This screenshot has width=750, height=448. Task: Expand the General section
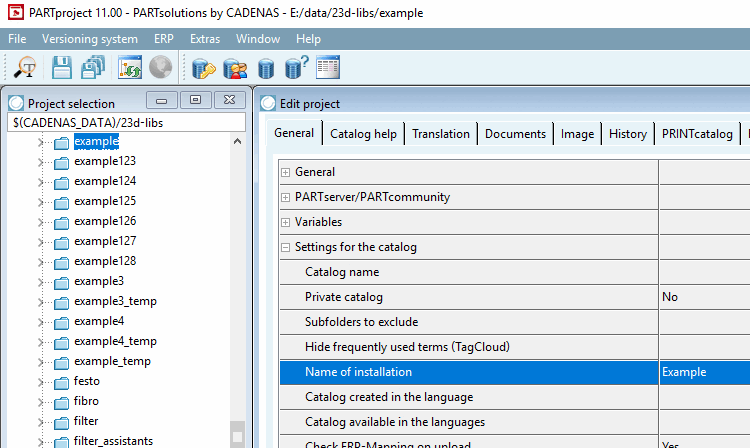tap(286, 172)
